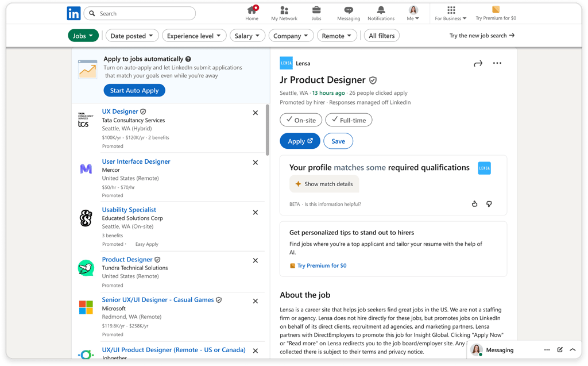The height and width of the screenshot is (366, 588).
Task: Click the Lensa company logo at top
Action: pyautogui.click(x=286, y=63)
